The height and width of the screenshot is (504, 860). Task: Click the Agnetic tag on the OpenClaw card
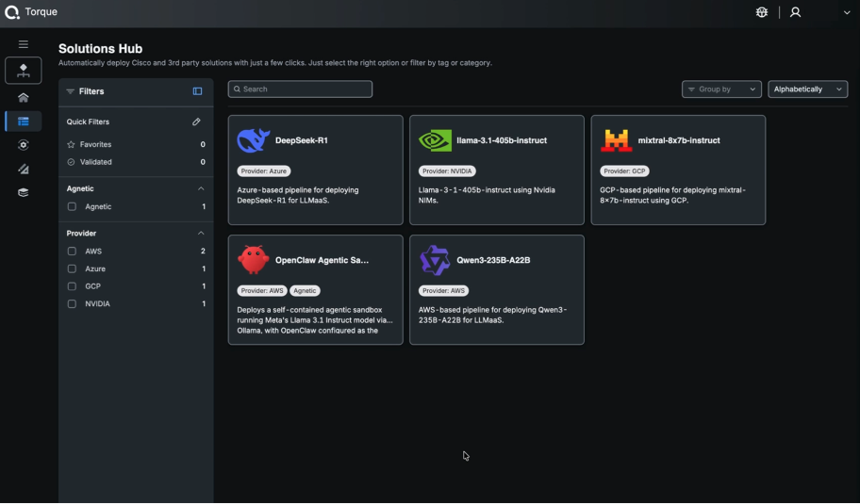[x=305, y=291]
